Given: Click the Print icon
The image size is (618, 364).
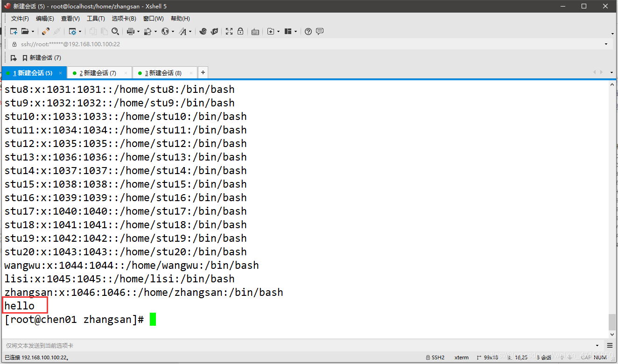Looking at the screenshot, I should [131, 31].
